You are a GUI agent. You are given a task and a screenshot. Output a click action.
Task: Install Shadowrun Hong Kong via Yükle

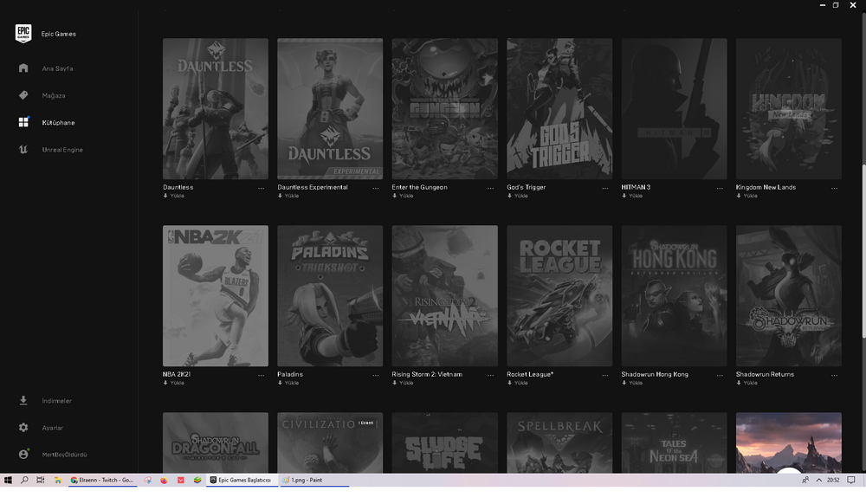[x=632, y=383]
